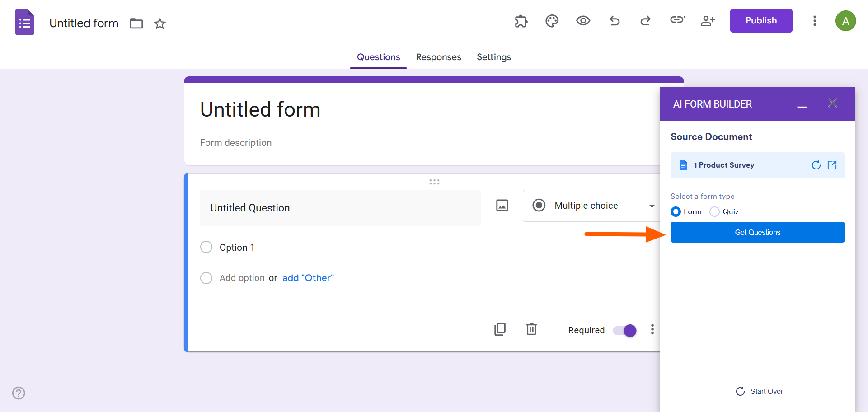Open the help question mark icon

pos(19,393)
